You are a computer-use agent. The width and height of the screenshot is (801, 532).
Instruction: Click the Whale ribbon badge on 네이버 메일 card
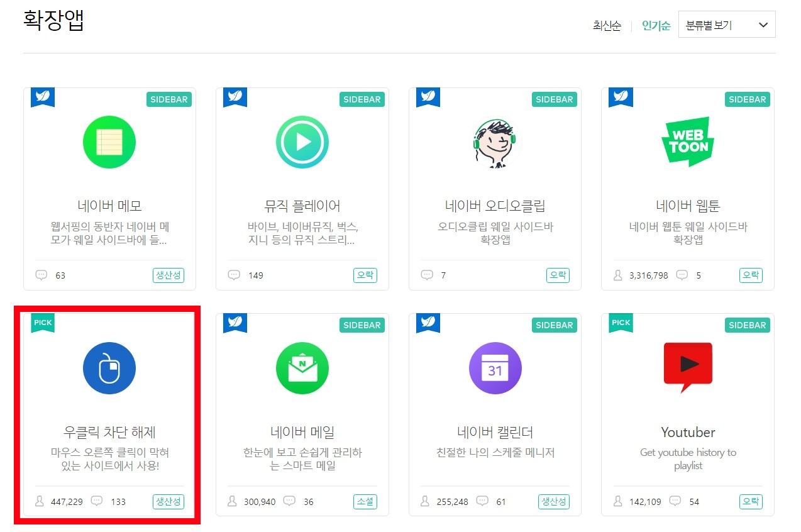[x=235, y=323]
